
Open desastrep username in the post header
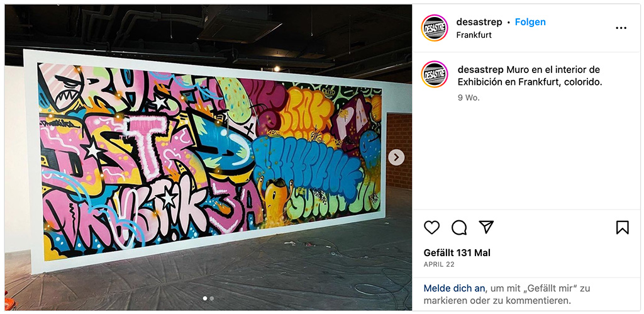(479, 22)
